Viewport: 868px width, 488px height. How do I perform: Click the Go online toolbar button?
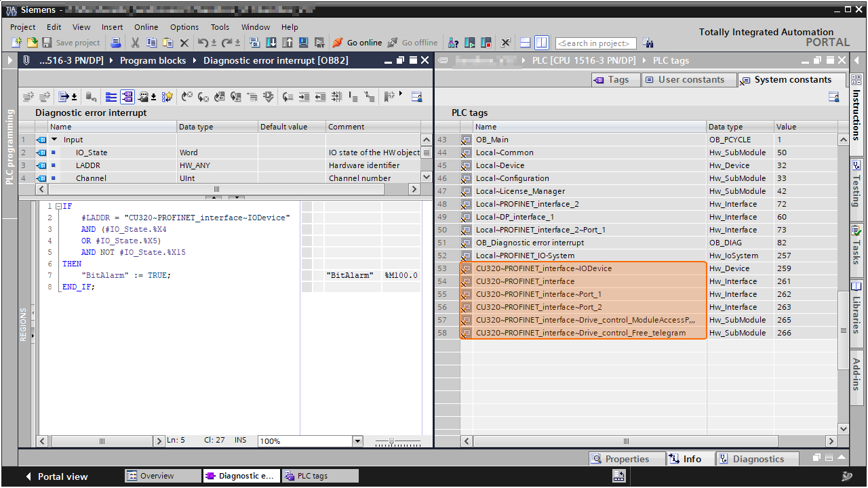tap(357, 43)
